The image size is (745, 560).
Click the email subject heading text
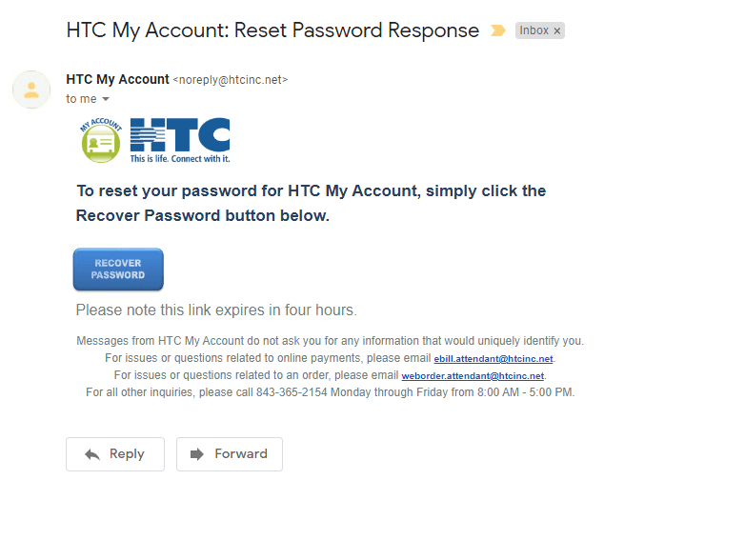click(272, 30)
